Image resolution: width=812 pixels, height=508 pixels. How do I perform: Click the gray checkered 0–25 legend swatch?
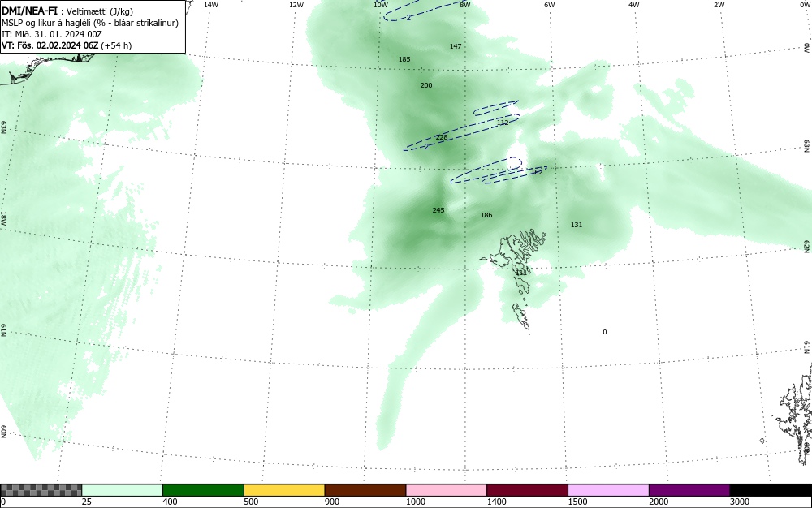(41, 490)
